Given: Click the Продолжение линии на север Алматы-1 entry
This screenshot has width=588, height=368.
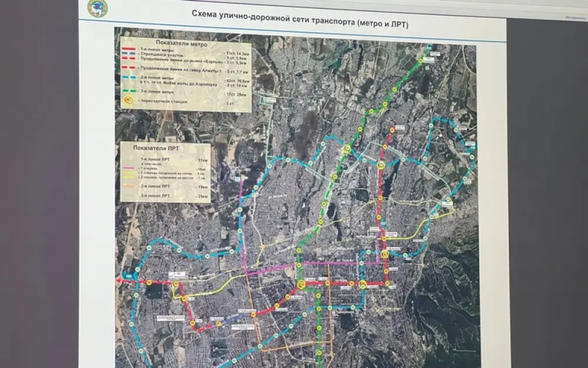Looking at the screenshot, I should coord(182,70).
